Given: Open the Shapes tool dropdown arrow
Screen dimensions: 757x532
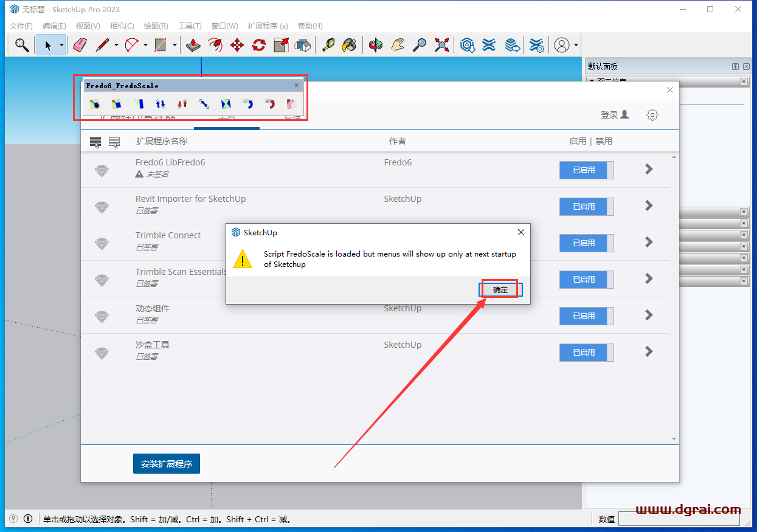Looking at the screenshot, I should pyautogui.click(x=175, y=45).
